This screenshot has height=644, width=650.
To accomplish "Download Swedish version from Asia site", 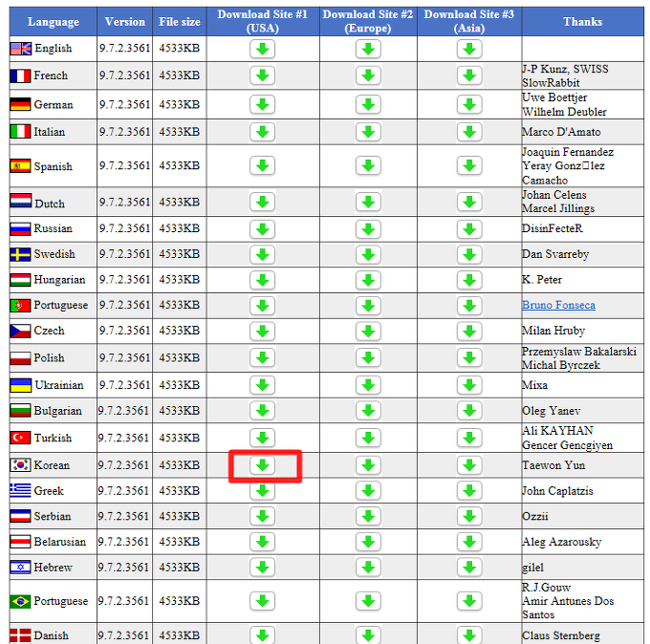I will [x=469, y=254].
